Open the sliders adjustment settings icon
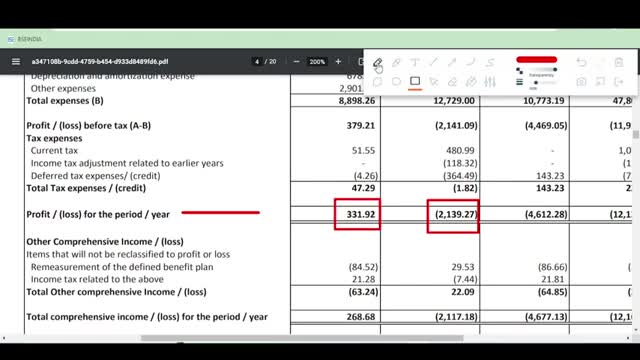640x360 pixels. [490, 82]
